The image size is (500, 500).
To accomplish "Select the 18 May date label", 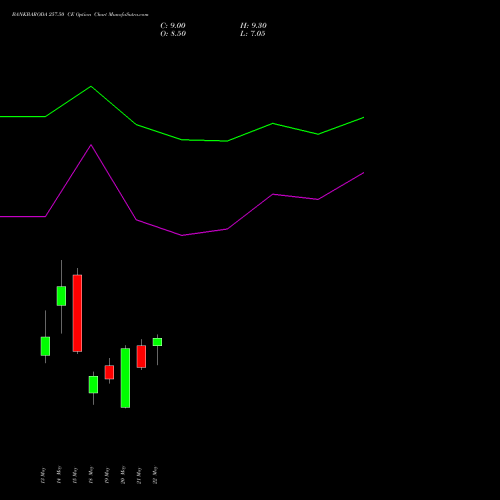I will tap(91, 475).
